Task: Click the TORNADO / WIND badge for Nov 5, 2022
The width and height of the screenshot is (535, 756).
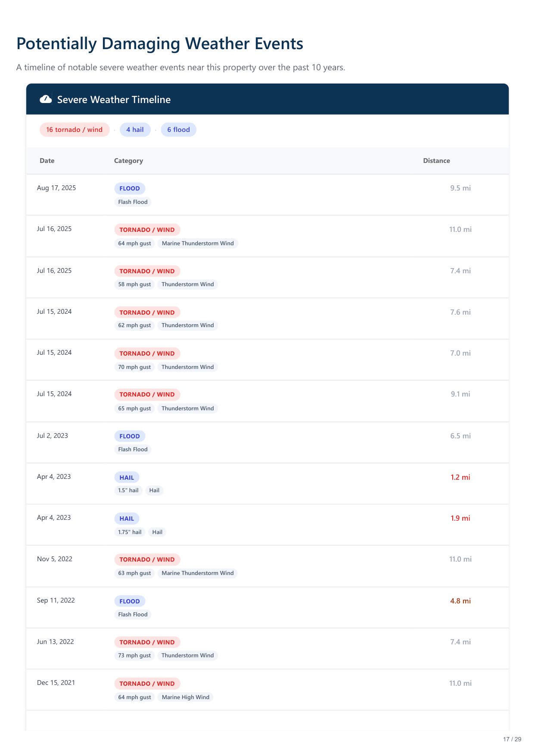Action: [147, 559]
